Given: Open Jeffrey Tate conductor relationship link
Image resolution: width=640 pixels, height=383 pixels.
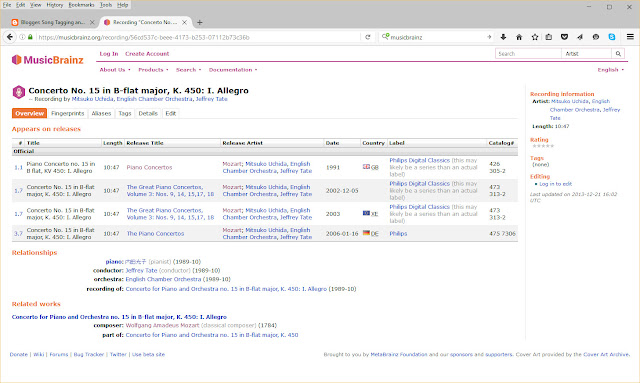Looking at the screenshot, I should (x=141, y=270).
